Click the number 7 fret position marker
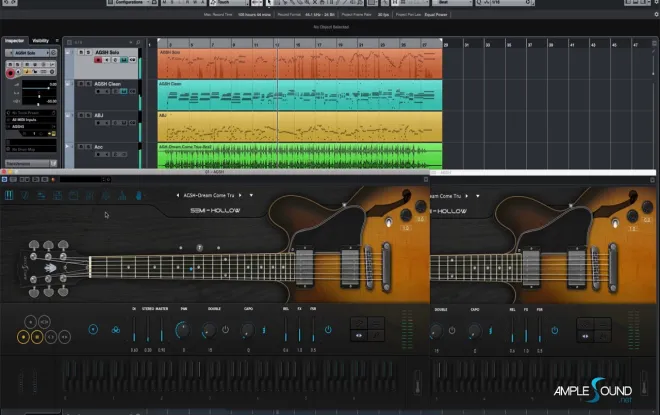 pyautogui.click(x=200, y=248)
